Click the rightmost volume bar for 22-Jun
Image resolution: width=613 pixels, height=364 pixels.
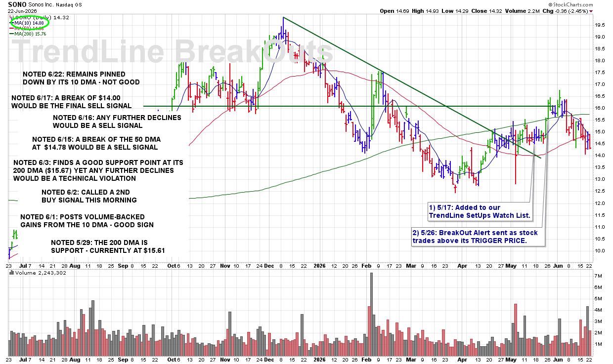[590, 343]
